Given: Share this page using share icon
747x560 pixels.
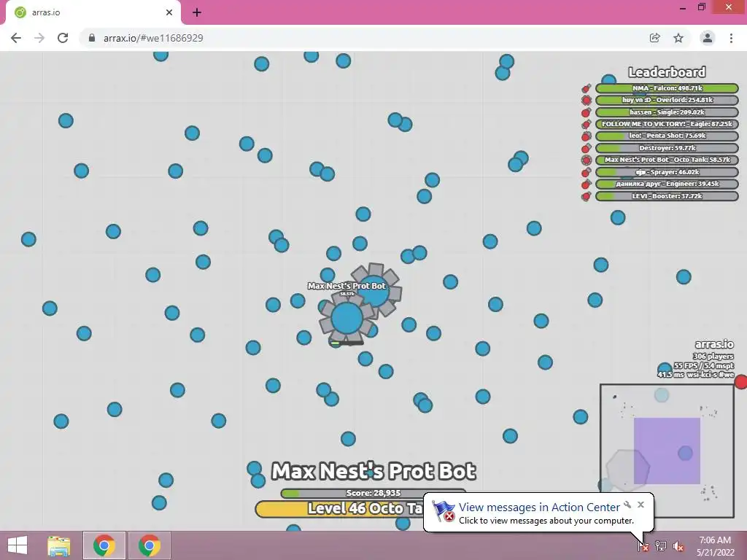Looking at the screenshot, I should pyautogui.click(x=654, y=38).
